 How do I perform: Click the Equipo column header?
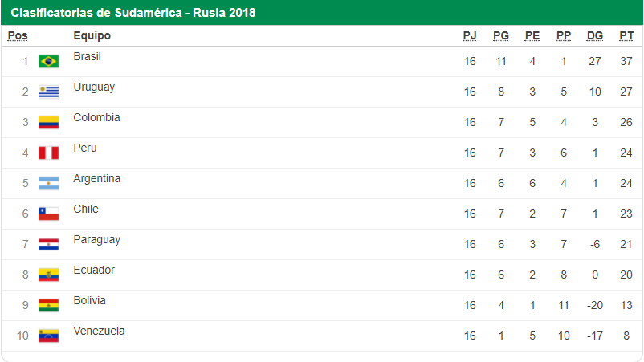click(92, 35)
